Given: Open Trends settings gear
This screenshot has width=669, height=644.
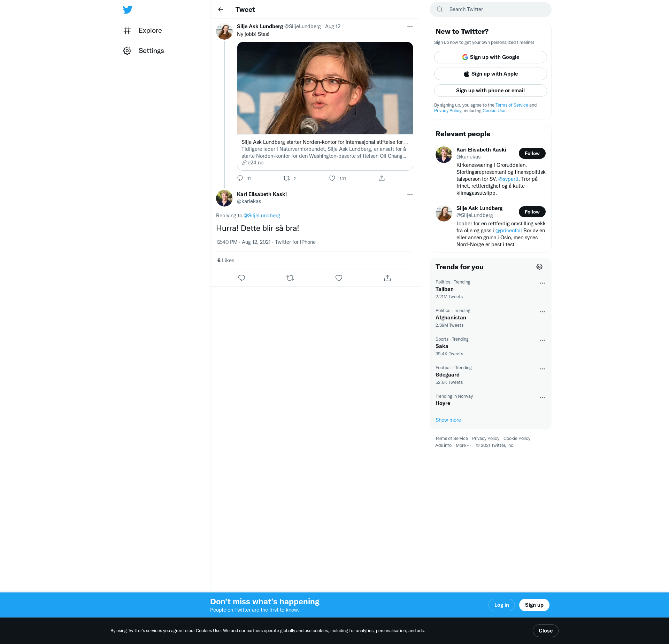Looking at the screenshot, I should click(539, 267).
